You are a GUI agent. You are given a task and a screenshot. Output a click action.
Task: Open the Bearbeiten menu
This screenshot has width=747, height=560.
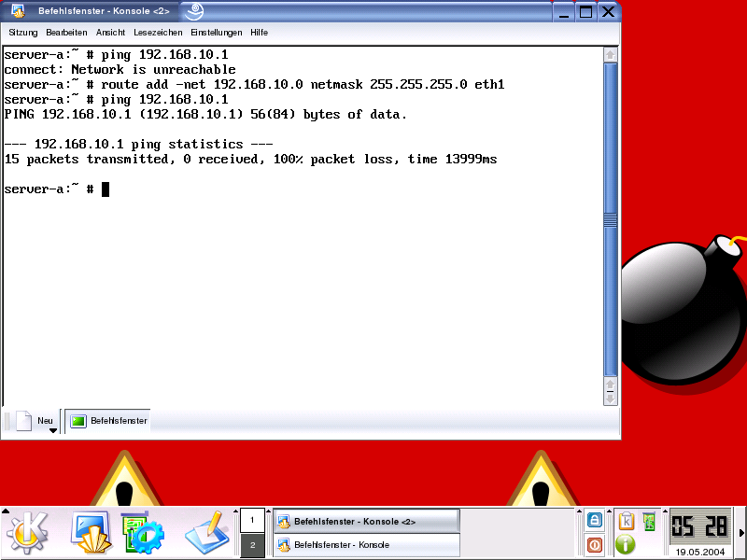pos(66,33)
